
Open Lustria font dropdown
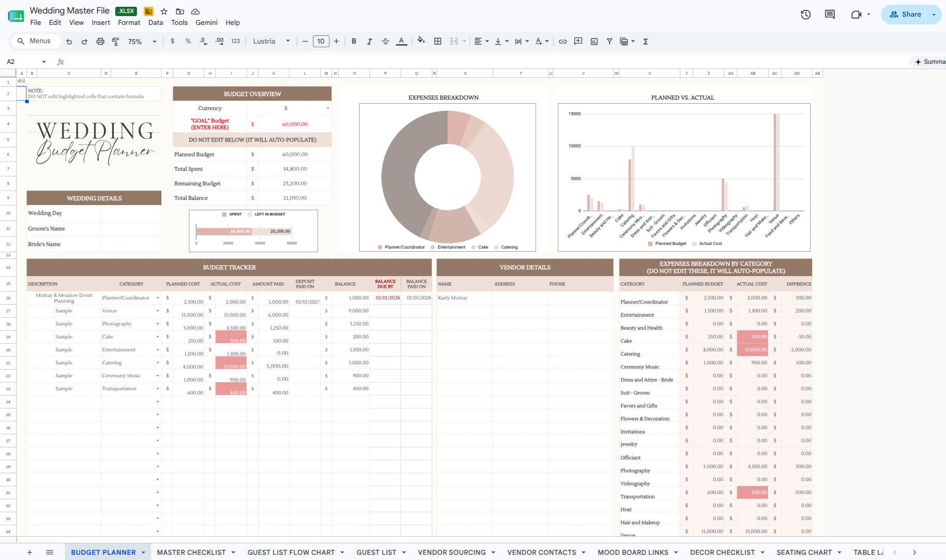coord(271,42)
